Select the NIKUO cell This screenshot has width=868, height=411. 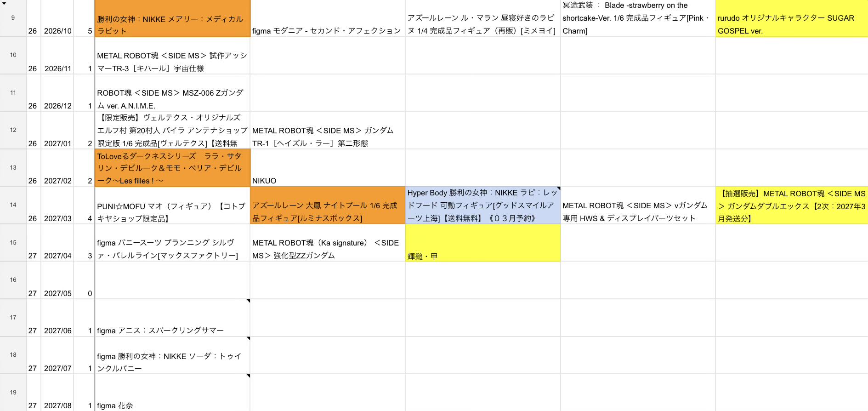click(328, 168)
